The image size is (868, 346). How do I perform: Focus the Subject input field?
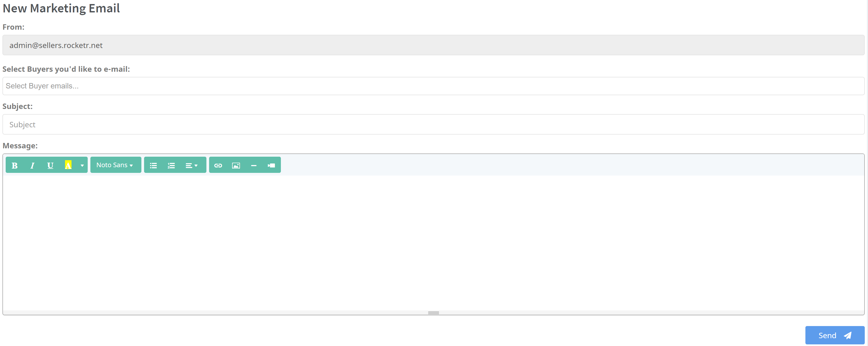tap(433, 124)
